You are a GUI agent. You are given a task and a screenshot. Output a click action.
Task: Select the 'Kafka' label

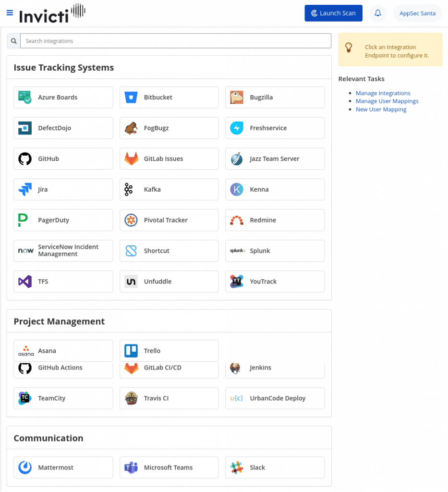152,189
